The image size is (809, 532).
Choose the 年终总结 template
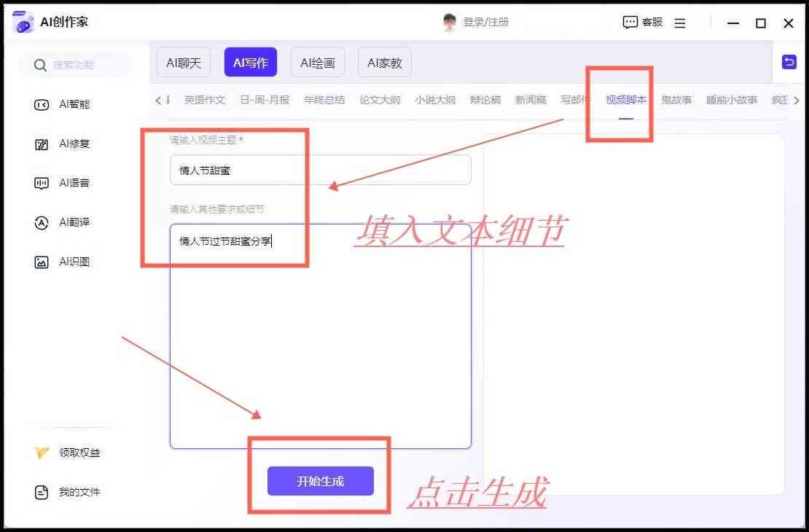(x=324, y=100)
